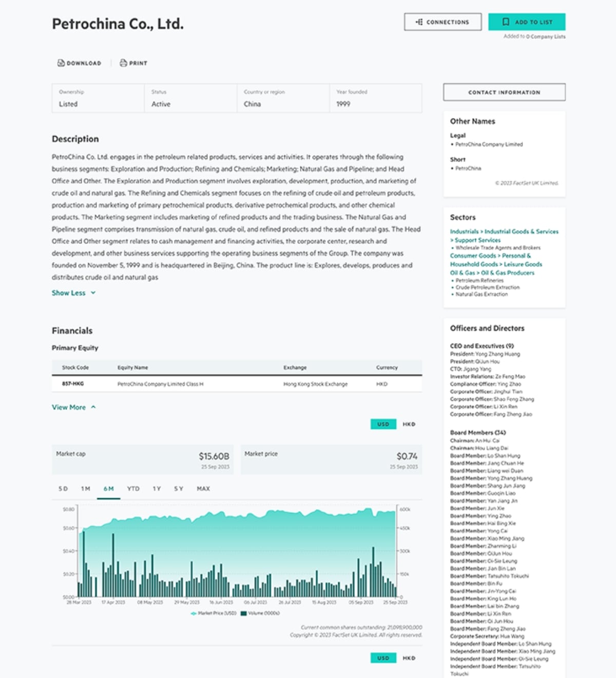
Task: Select USD currency above market cap
Action: (383, 424)
